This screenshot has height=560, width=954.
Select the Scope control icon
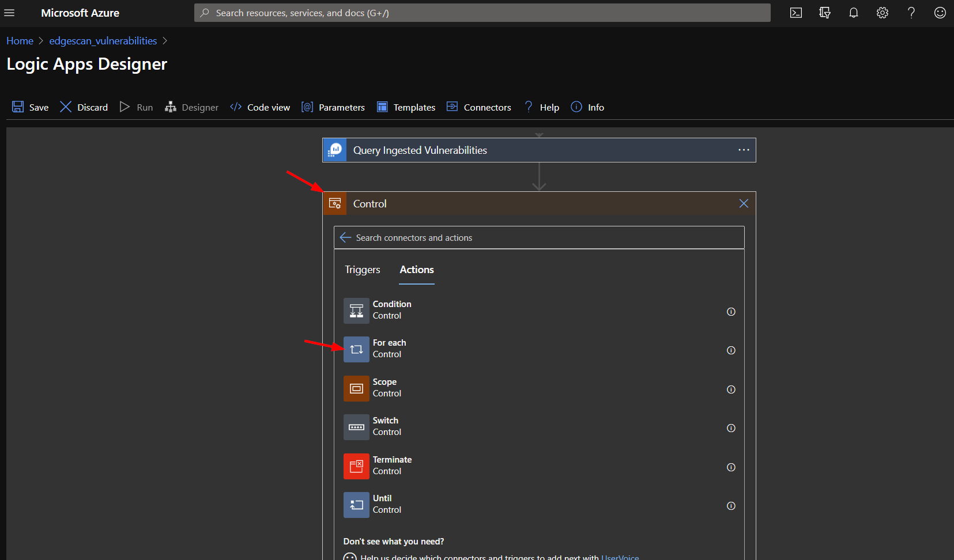(356, 388)
